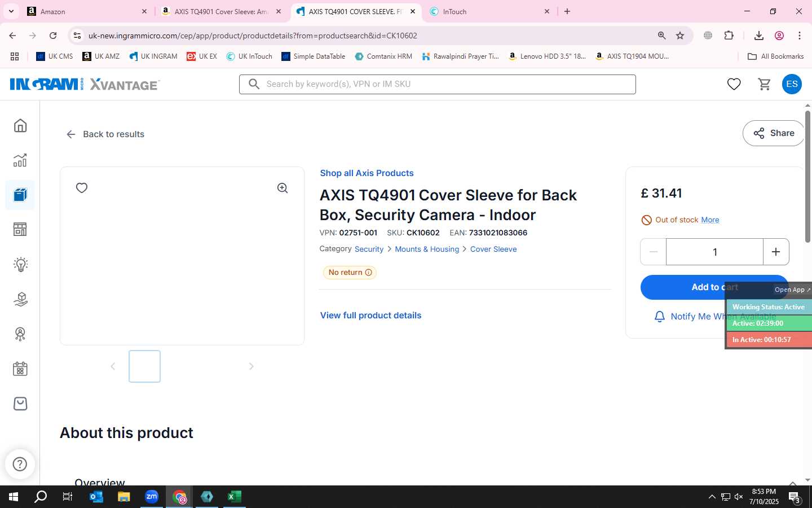
Task: Show the next product thumbnail with the right chevron
Action: pos(251,366)
